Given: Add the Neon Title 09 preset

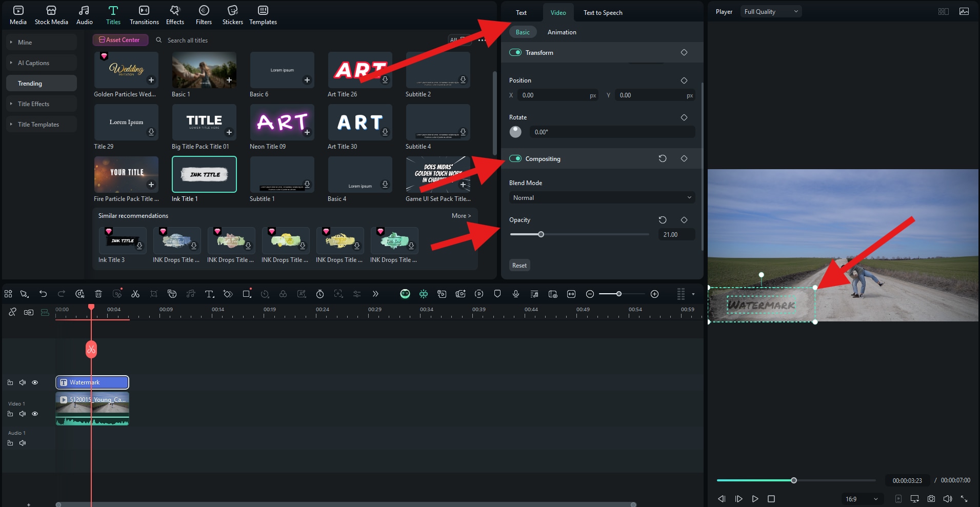Looking at the screenshot, I should (307, 132).
